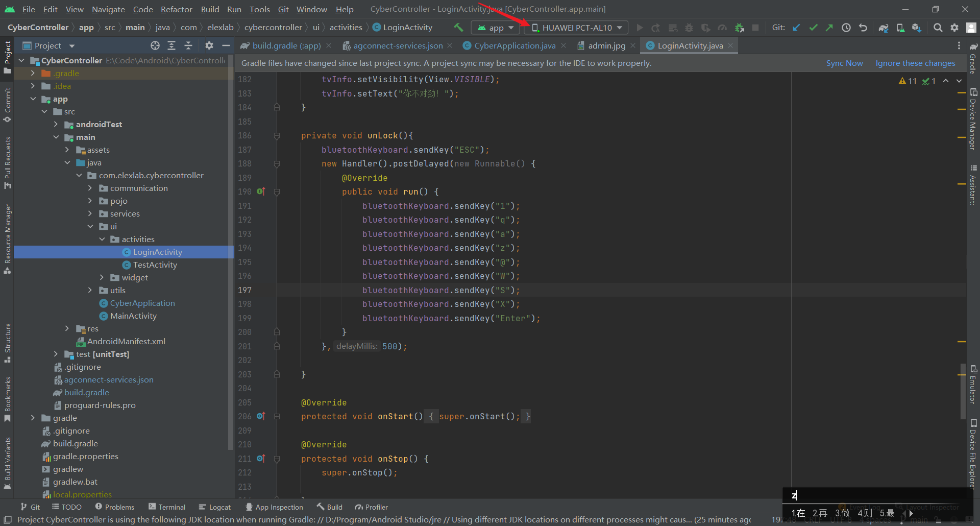Open the Build menu
Image resolution: width=980 pixels, height=526 pixels.
coord(210,9)
